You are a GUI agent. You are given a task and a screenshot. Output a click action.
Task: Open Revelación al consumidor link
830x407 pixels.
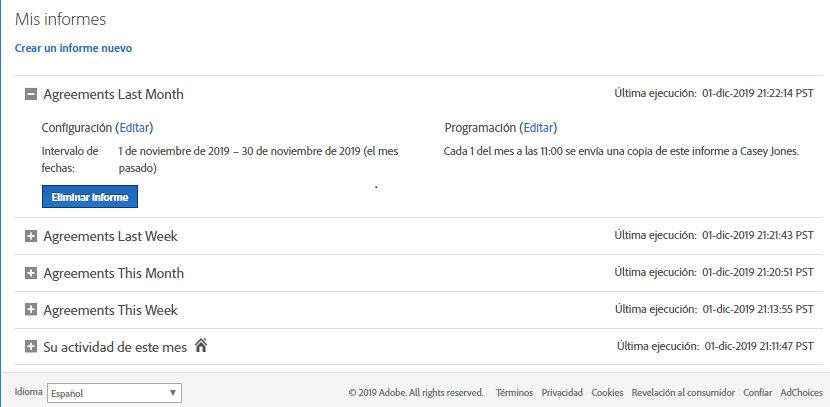coord(683,393)
